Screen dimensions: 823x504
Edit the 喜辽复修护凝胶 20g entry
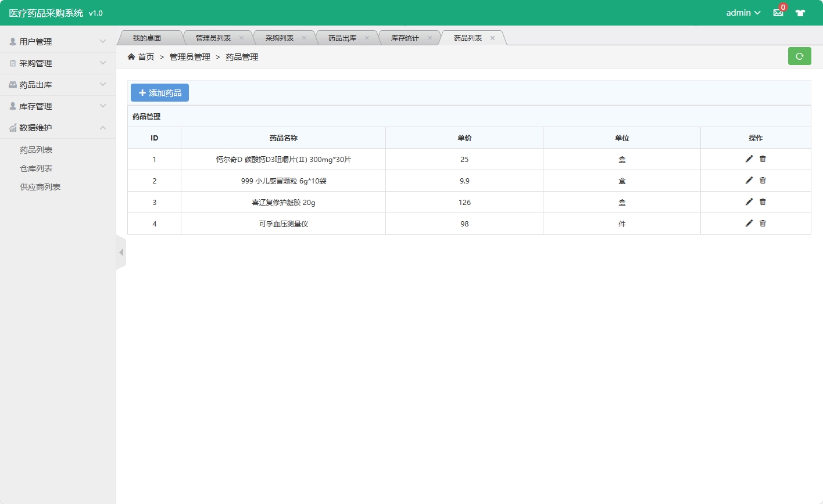[x=749, y=202]
